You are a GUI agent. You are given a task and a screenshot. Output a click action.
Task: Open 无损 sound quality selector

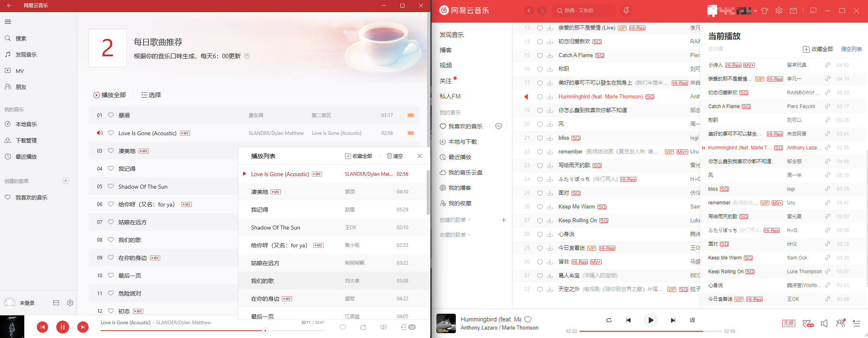point(789,323)
